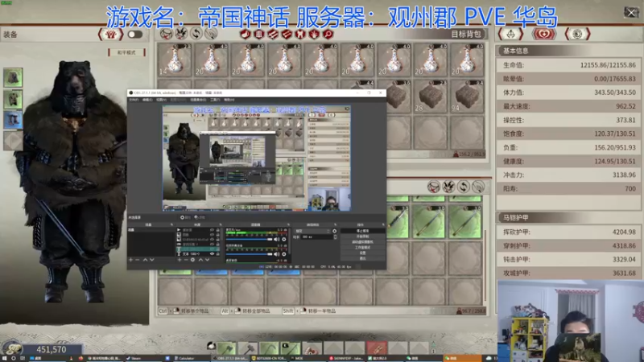Add a source with the plus under OBS sources

click(180, 260)
